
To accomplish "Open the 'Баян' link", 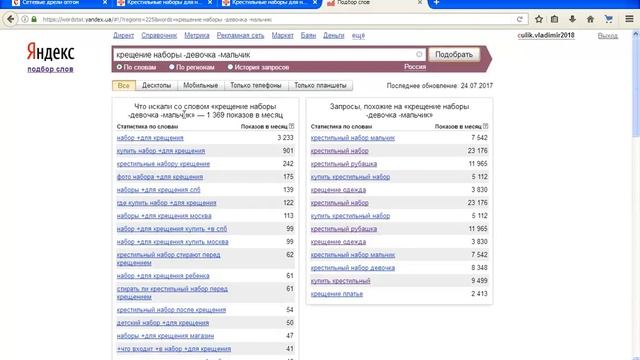I will 308,36.
